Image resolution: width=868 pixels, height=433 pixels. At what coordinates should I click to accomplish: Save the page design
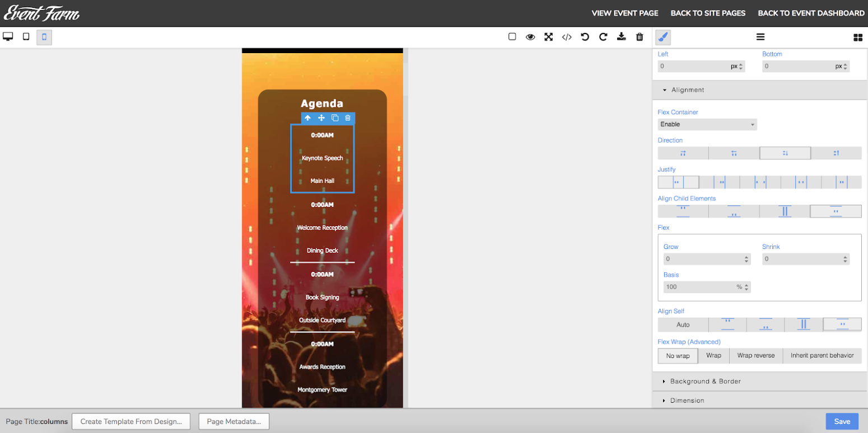click(842, 421)
